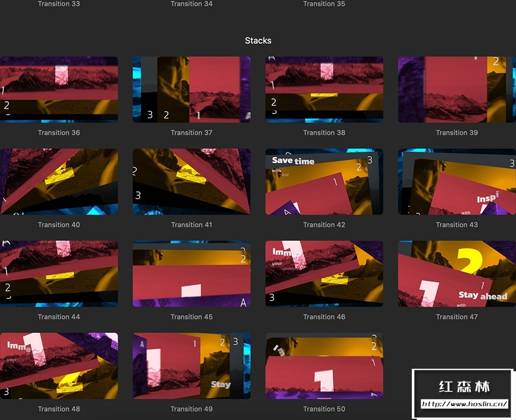Pick the Transition 49 thumbnail
This screenshot has width=516, height=420.
pyautogui.click(x=191, y=366)
